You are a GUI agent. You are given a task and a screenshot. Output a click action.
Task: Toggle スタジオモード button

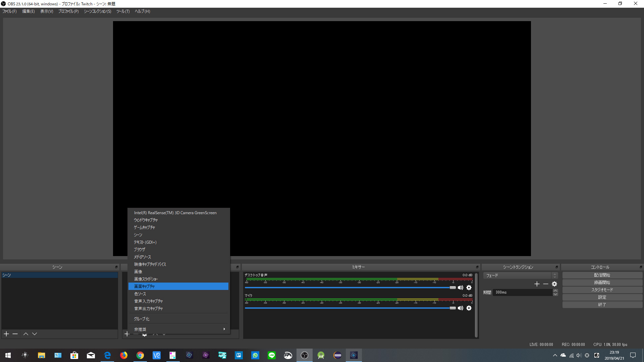(x=602, y=290)
